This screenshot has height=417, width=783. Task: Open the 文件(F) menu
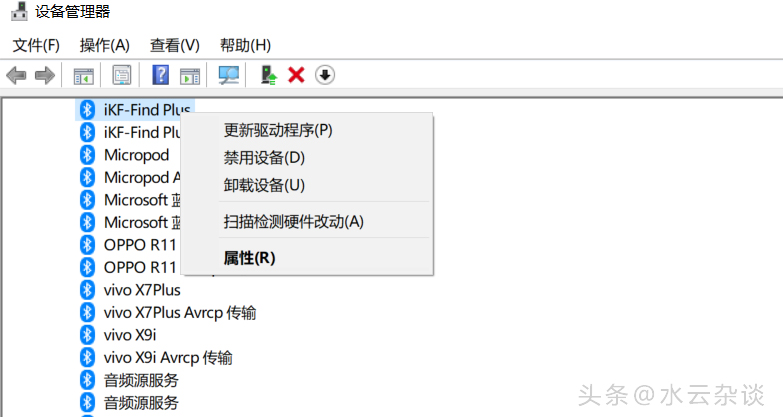click(36, 45)
